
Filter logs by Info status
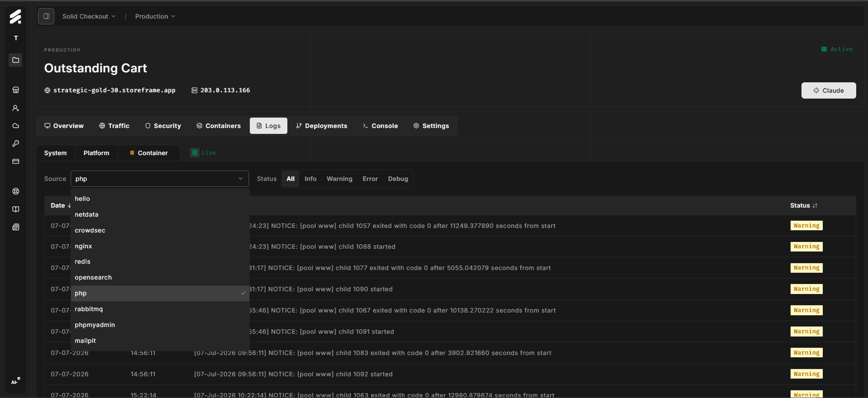(310, 179)
